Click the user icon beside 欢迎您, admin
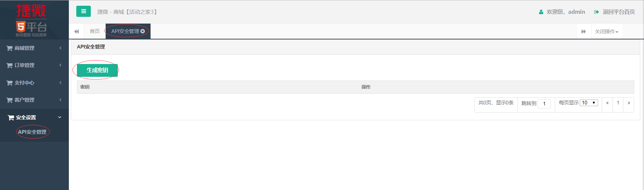 [541, 12]
